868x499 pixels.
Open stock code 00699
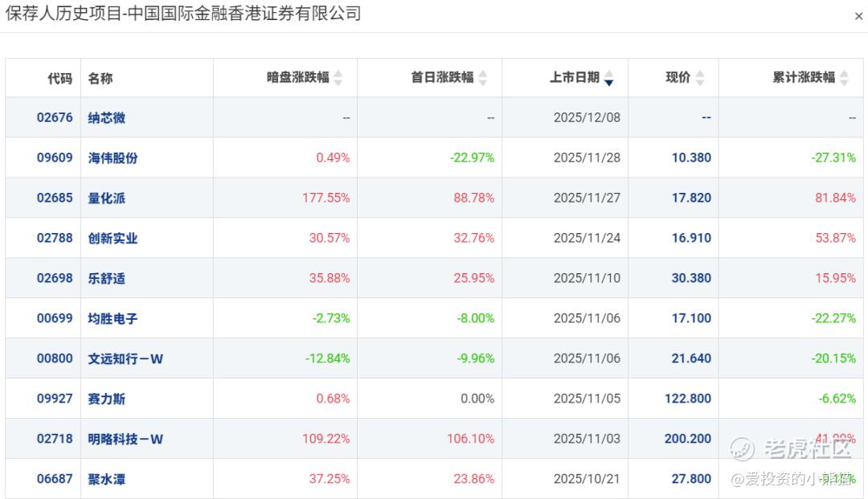pyautogui.click(x=55, y=318)
